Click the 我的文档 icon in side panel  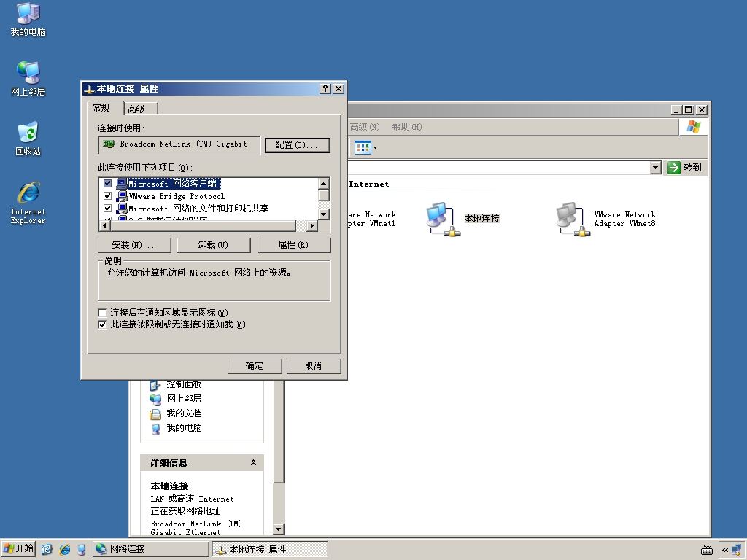155,414
